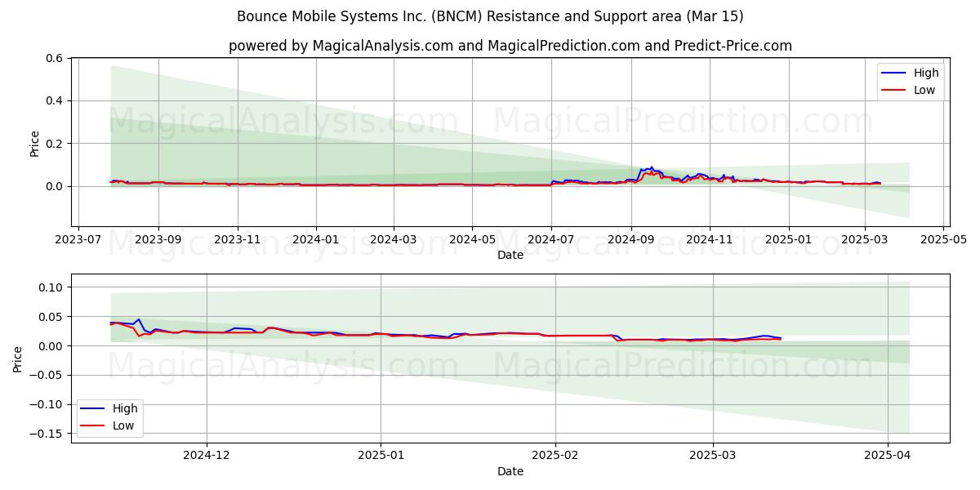Click the '-0.05' y-axis tick label

click(x=47, y=375)
